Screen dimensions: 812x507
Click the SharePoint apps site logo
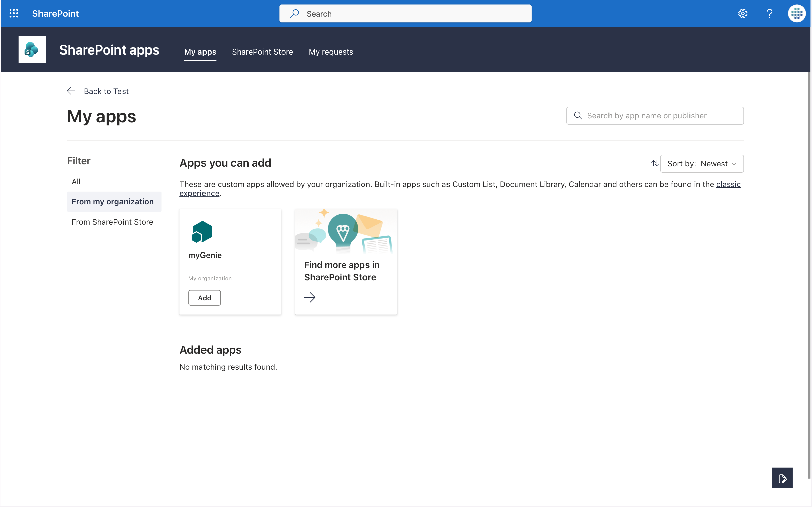[x=32, y=49]
